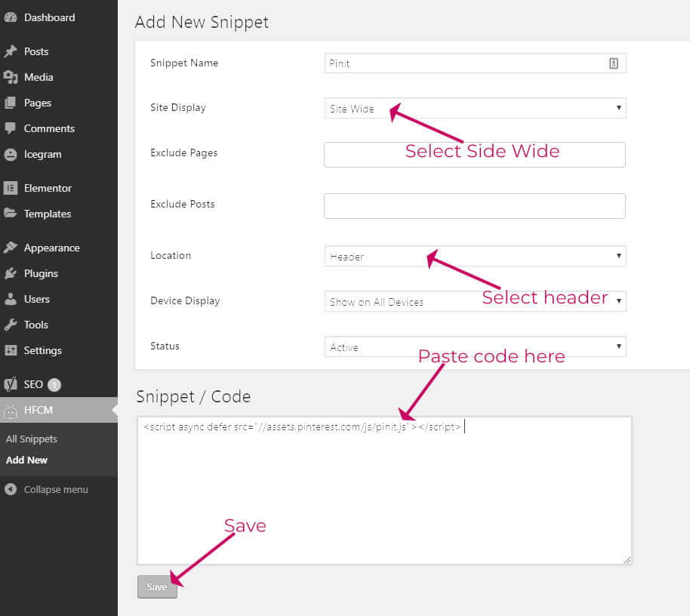The height and width of the screenshot is (616, 690).
Task: Click the Pages icon in sidebar
Action: (x=11, y=103)
